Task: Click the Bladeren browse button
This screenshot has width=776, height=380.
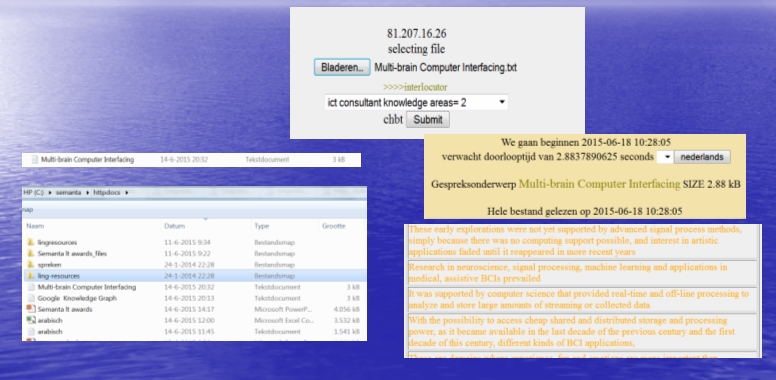Action: coord(342,67)
